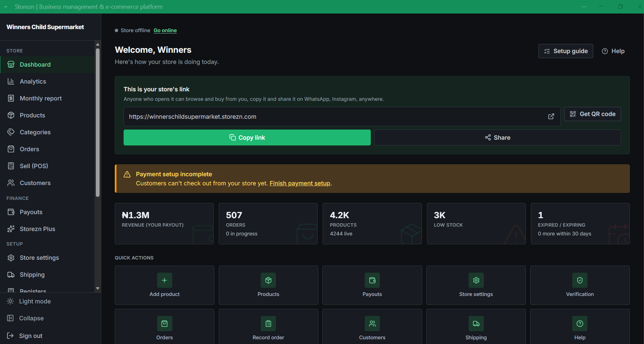Screen dimensions: 644x344
Task: Click the Customers people icon in sidebar
Action: [11, 183]
